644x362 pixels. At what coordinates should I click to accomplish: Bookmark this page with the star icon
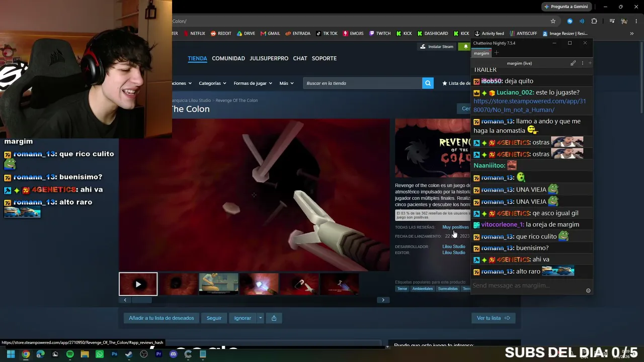click(553, 21)
